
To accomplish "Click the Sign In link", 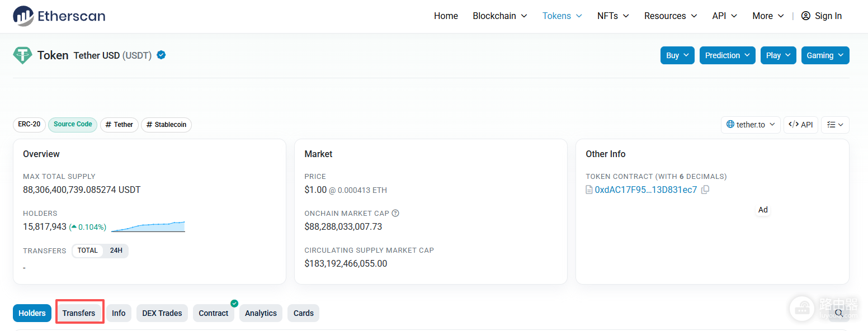I will [822, 16].
